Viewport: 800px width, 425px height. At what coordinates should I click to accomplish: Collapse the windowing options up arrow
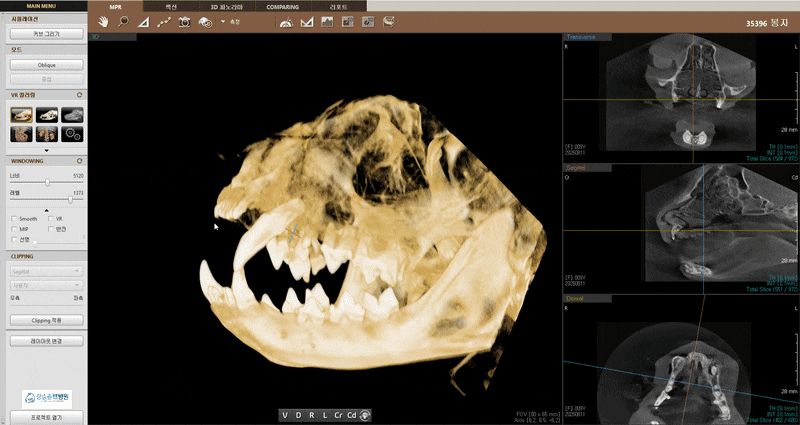pyautogui.click(x=46, y=210)
